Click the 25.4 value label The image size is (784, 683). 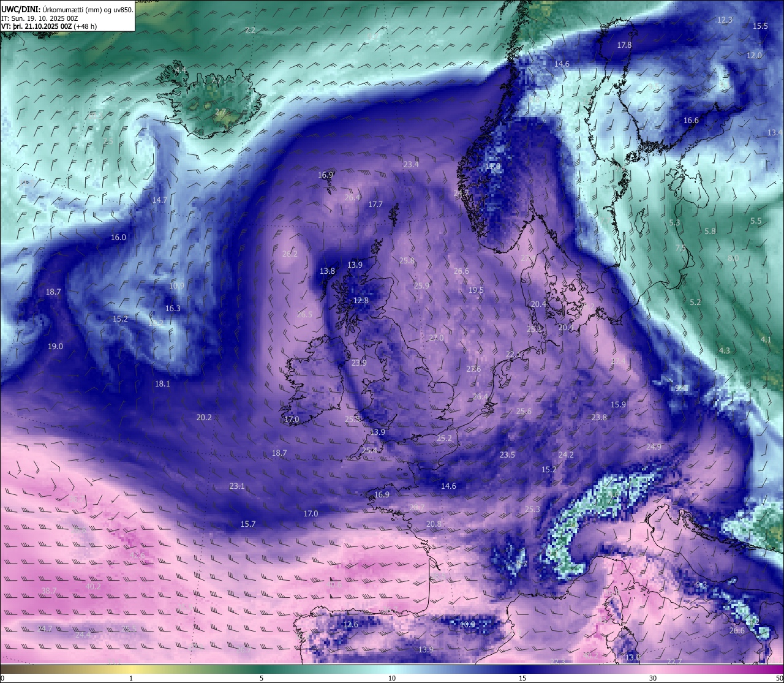[369, 450]
